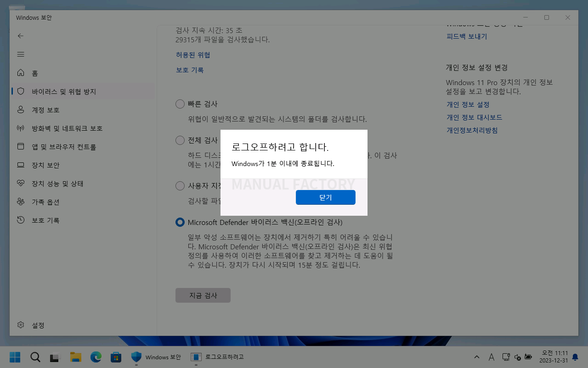This screenshot has width=588, height=368.
Task: Go to 계정 보호 section
Action: (x=83, y=110)
